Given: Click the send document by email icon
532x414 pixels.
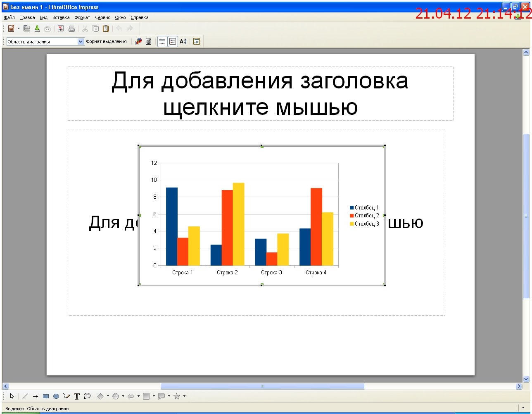Looking at the screenshot, I should coord(47,29).
